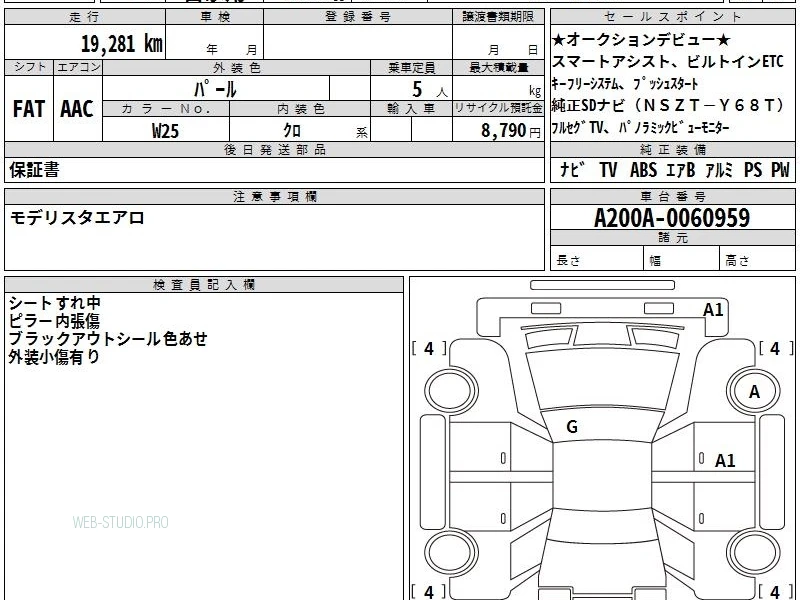Select the "最大積載量" header
Screen dimensions: 800x600
tap(498, 67)
